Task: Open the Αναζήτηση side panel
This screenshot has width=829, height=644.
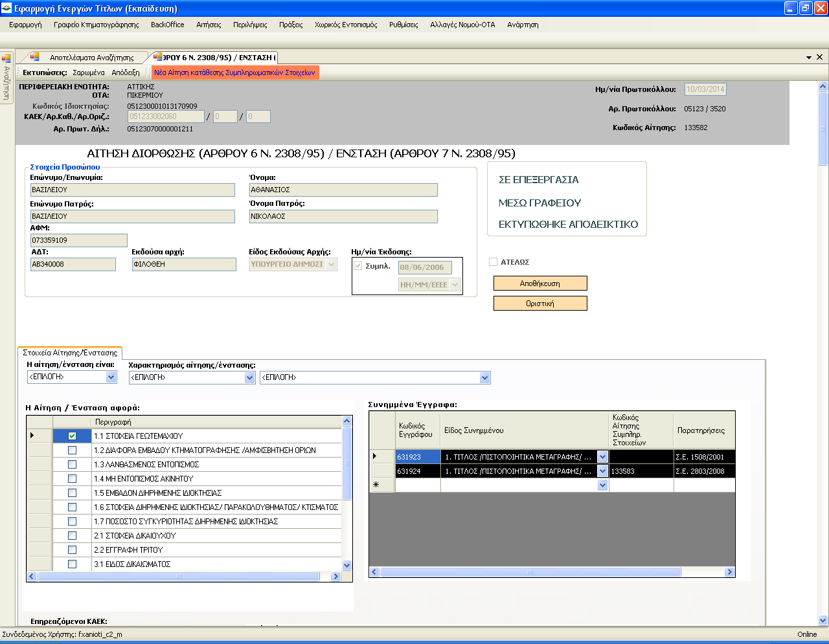Action: click(6, 78)
